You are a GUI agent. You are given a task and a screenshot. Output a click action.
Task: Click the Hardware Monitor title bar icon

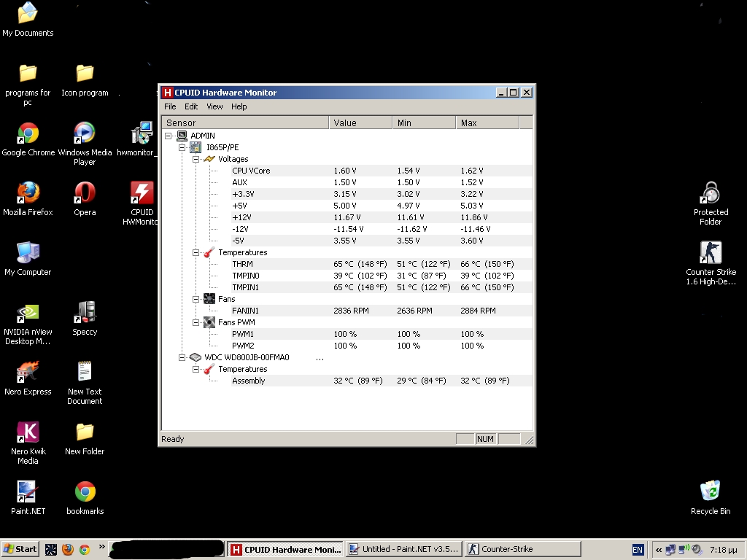point(167,93)
